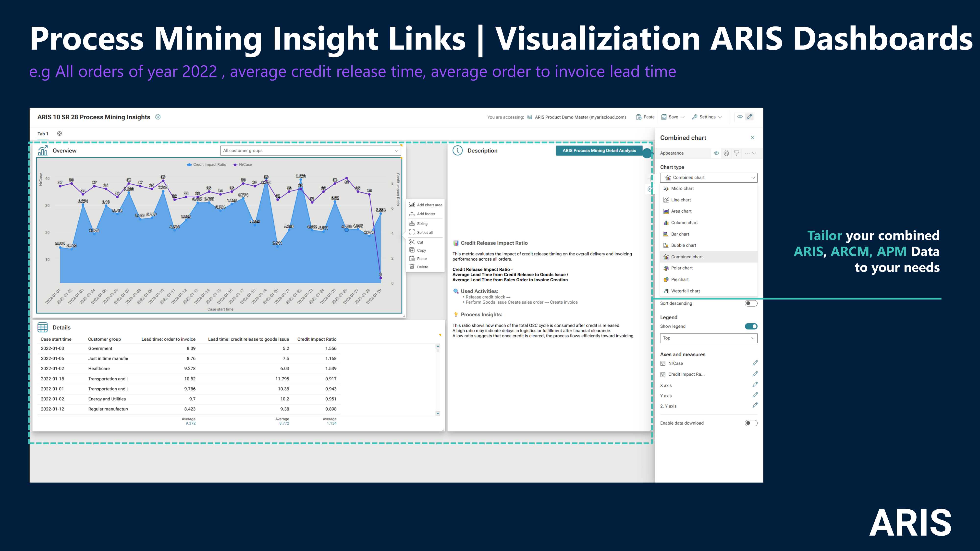Switch to view mode eye icon
The image size is (980, 551).
[x=740, y=117]
